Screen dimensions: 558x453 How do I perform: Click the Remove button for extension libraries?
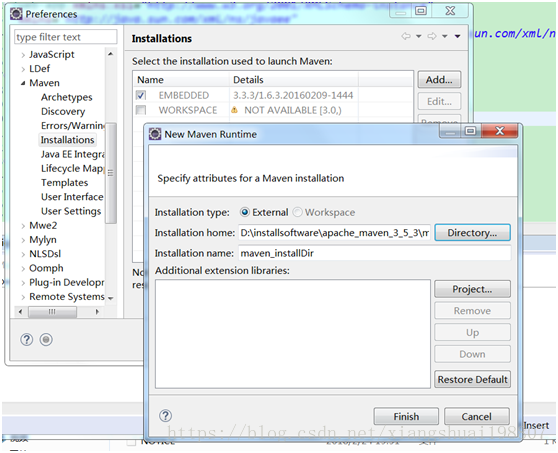(x=472, y=311)
